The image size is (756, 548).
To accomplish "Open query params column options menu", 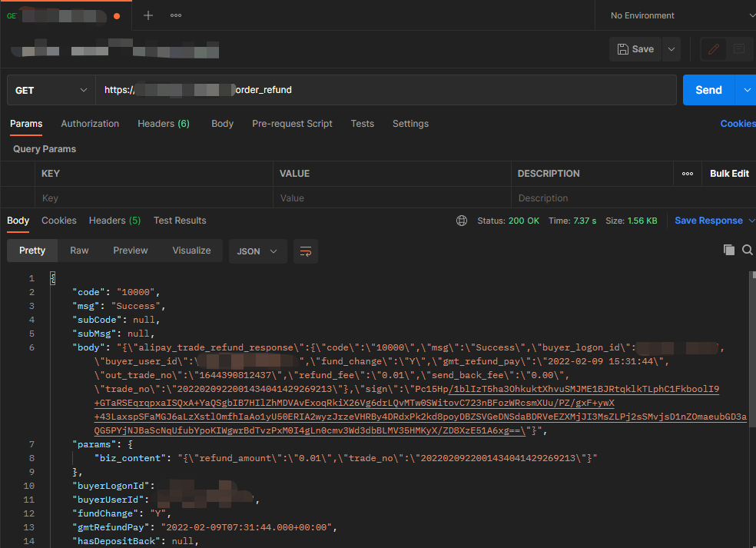I will pyautogui.click(x=688, y=174).
